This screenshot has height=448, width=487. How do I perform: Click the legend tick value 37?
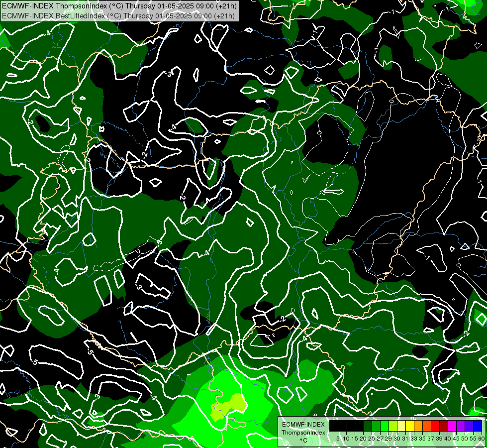click(x=431, y=439)
